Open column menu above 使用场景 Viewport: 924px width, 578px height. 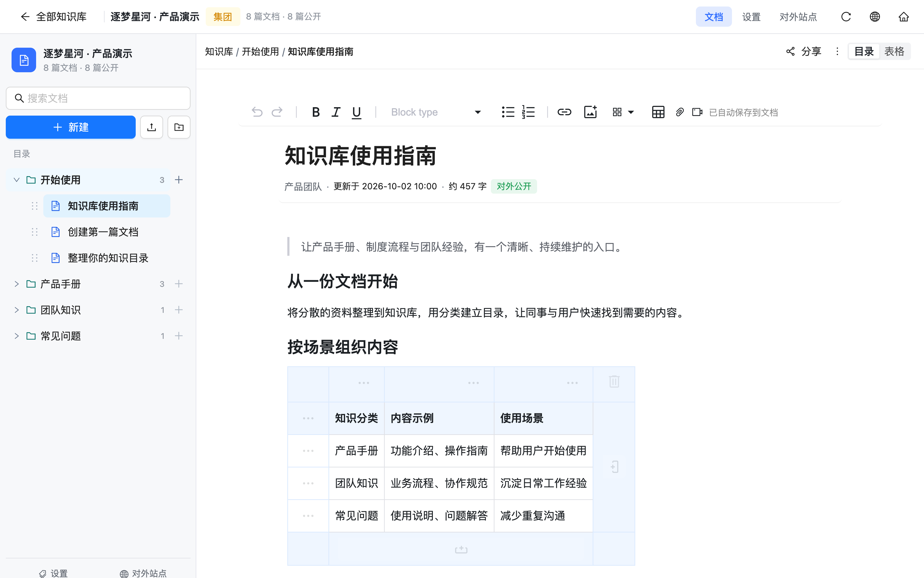click(572, 383)
